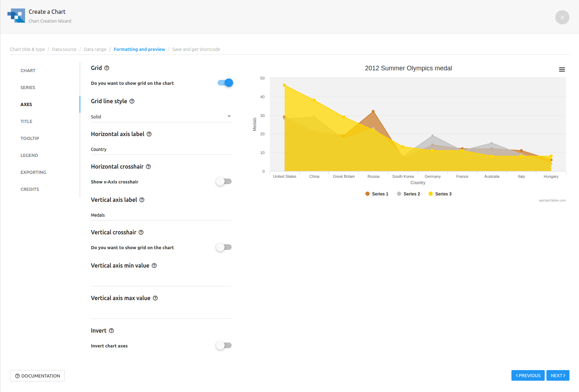The height and width of the screenshot is (392, 579).
Task: Open the DOCUMENTATION button
Action: coord(37,376)
